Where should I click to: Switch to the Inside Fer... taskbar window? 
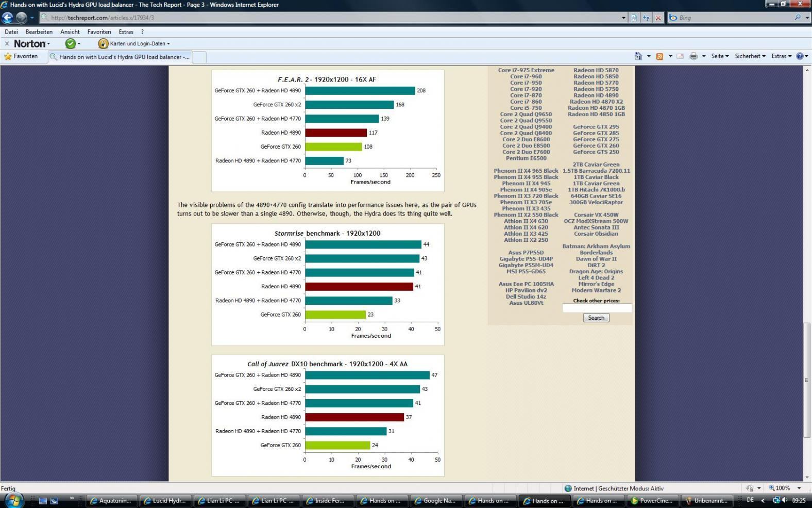point(328,500)
